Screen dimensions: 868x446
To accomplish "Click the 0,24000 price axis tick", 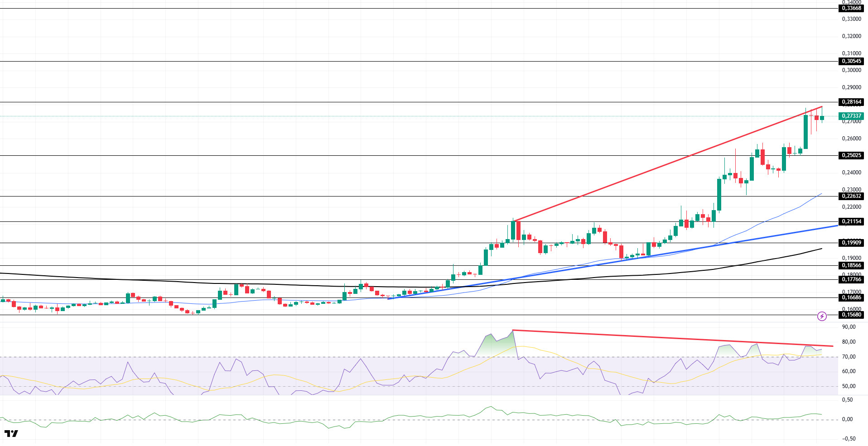I will point(851,173).
